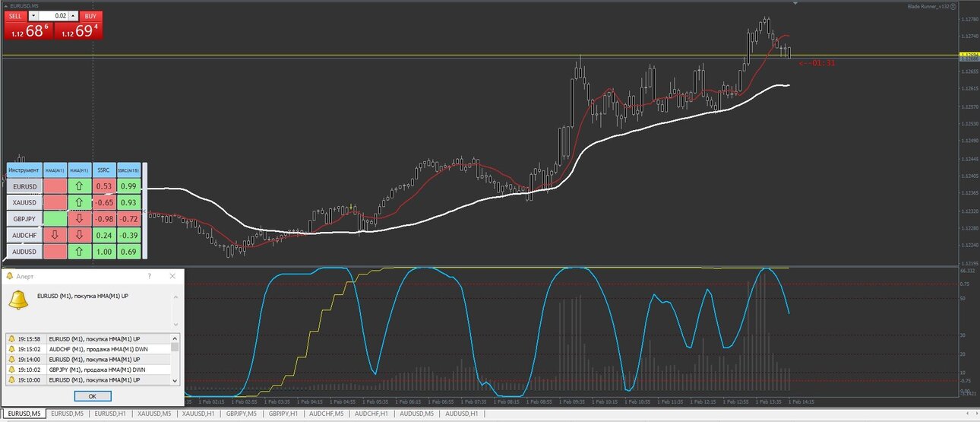Collapse the one-click trading panel triangle

point(6,6)
